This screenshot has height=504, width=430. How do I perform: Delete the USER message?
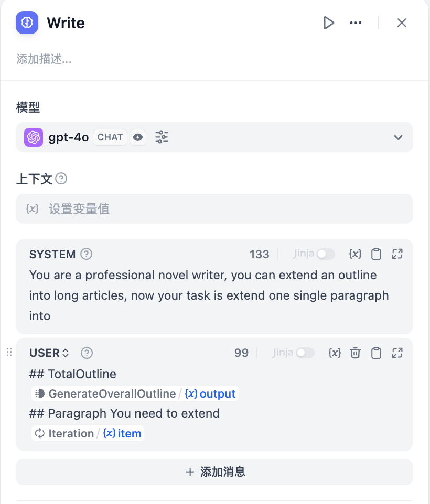355,353
